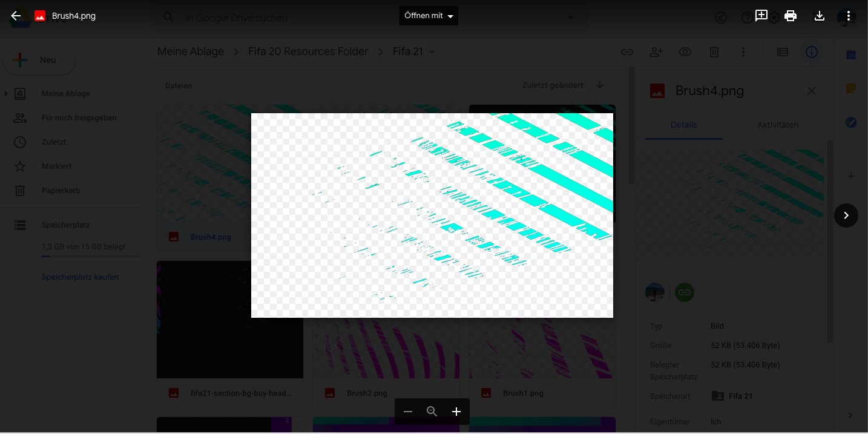Click the owner avatar in details panel

coord(655,292)
